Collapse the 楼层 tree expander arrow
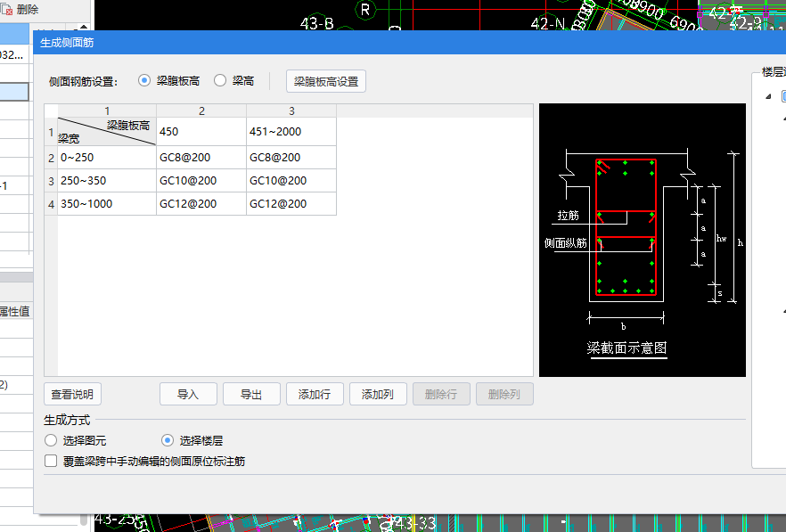786x532 pixels. (768, 96)
